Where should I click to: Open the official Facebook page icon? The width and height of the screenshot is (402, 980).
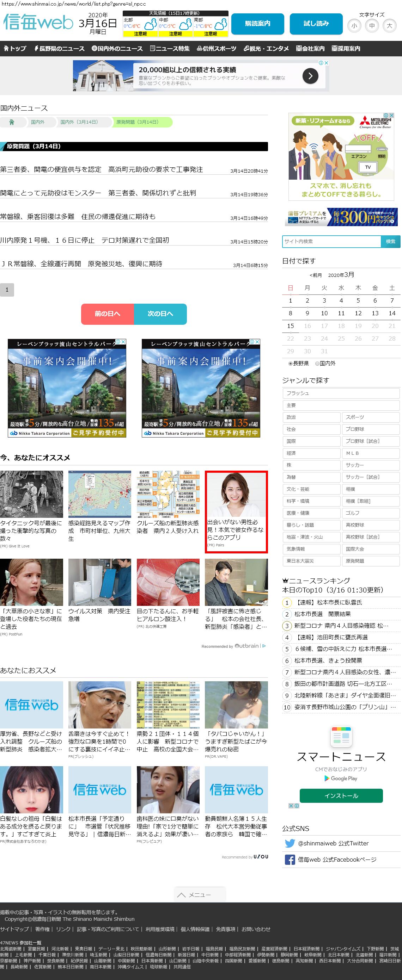tap(290, 860)
